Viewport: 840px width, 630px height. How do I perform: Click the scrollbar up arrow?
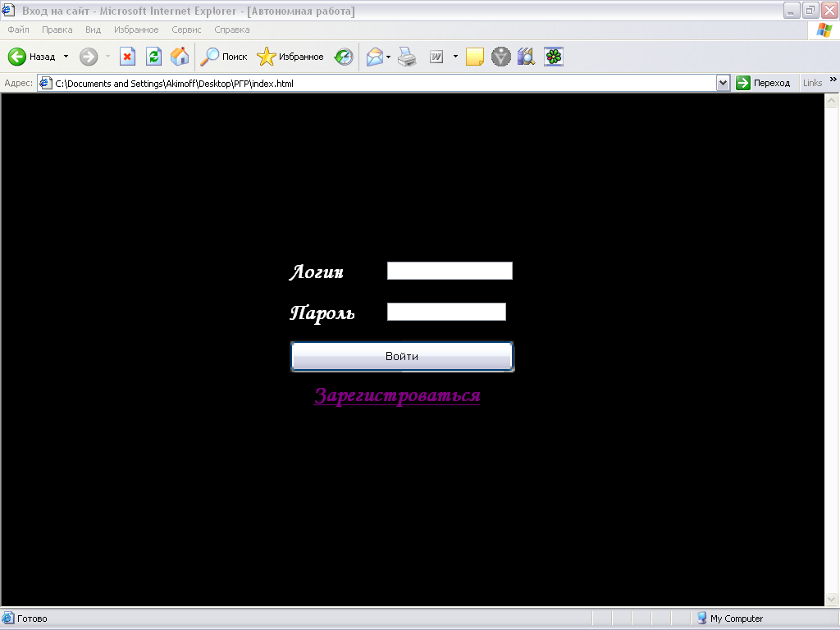click(832, 100)
